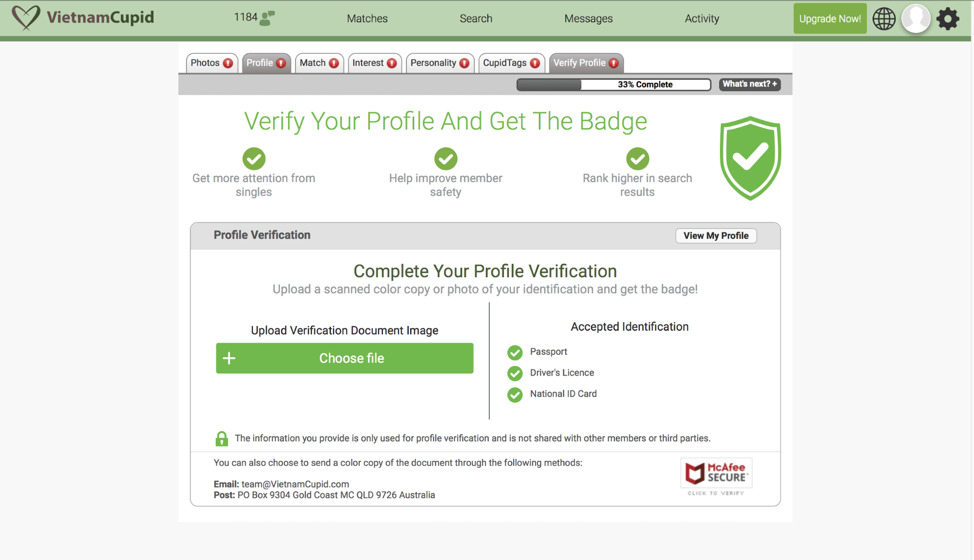
Task: Switch to the Profile tab
Action: 266,63
